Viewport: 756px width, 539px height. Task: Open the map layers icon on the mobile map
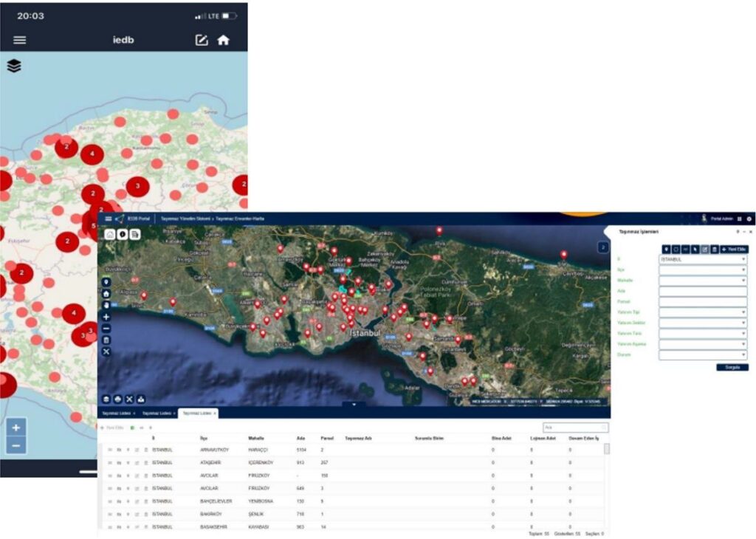14,66
